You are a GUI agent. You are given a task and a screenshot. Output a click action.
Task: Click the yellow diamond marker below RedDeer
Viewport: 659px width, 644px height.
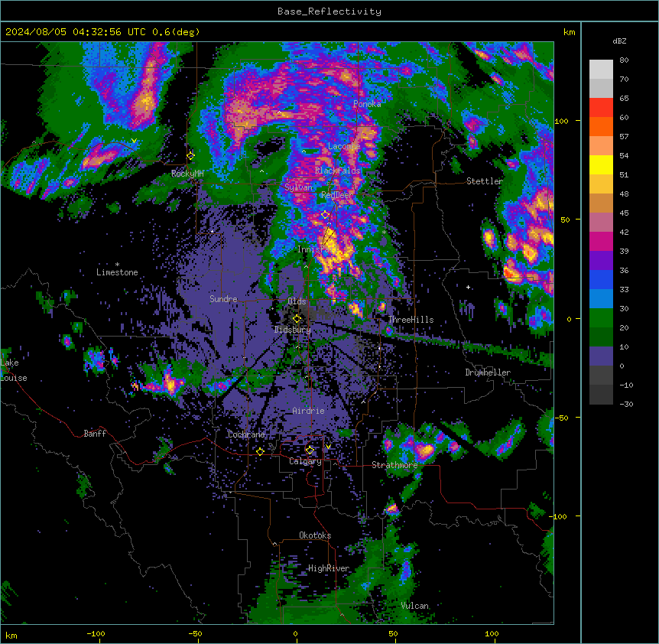325,215
